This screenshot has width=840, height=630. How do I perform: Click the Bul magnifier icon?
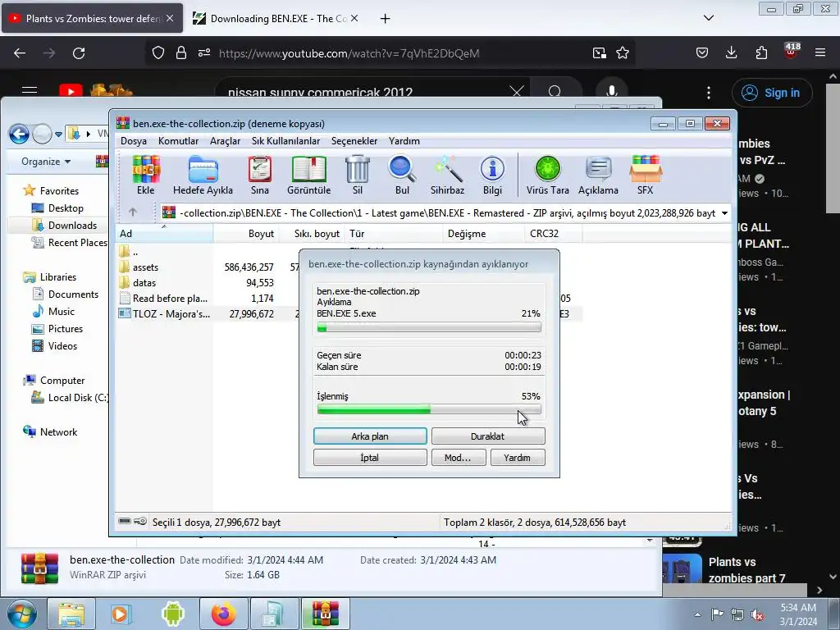[x=402, y=176]
